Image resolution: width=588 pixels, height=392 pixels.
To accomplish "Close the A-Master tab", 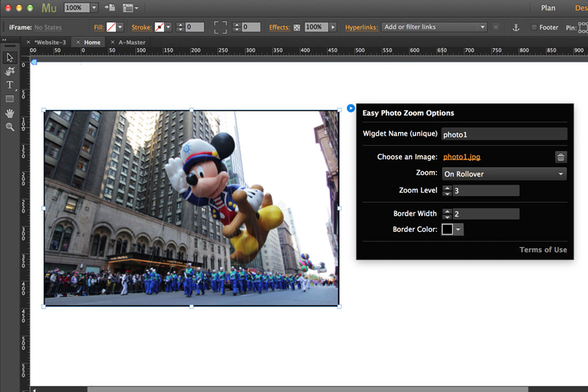I will tap(113, 42).
